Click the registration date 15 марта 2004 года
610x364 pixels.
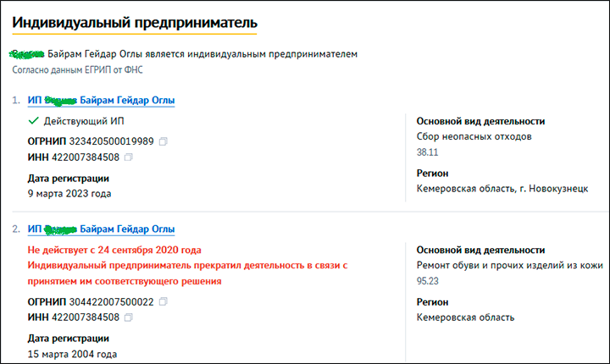pos(72,354)
